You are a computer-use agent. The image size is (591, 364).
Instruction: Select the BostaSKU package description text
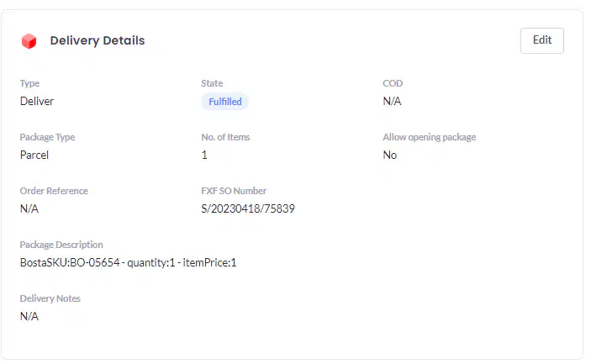tap(128, 262)
